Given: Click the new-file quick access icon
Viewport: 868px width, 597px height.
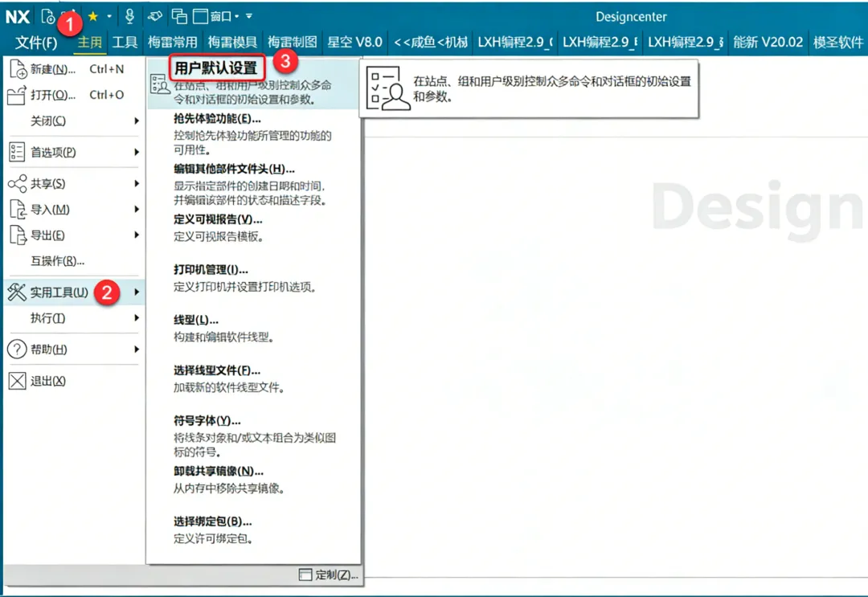Looking at the screenshot, I should pos(48,17).
